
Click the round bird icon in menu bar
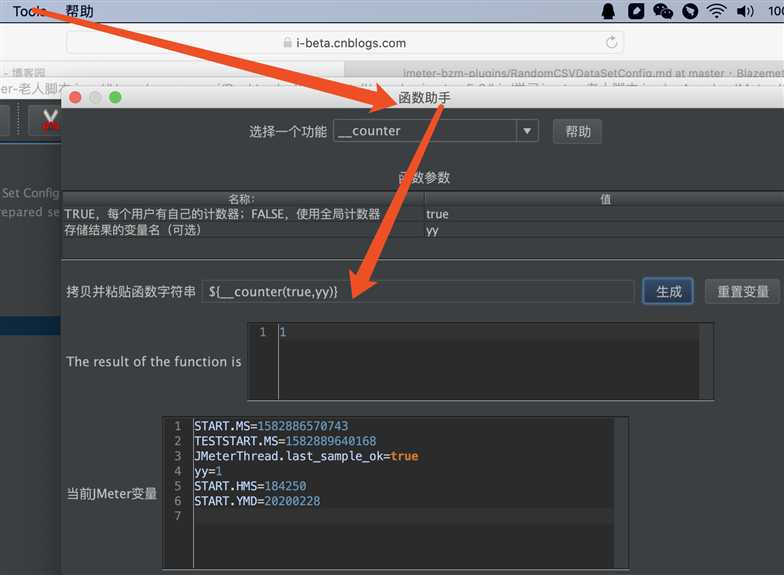coord(690,11)
